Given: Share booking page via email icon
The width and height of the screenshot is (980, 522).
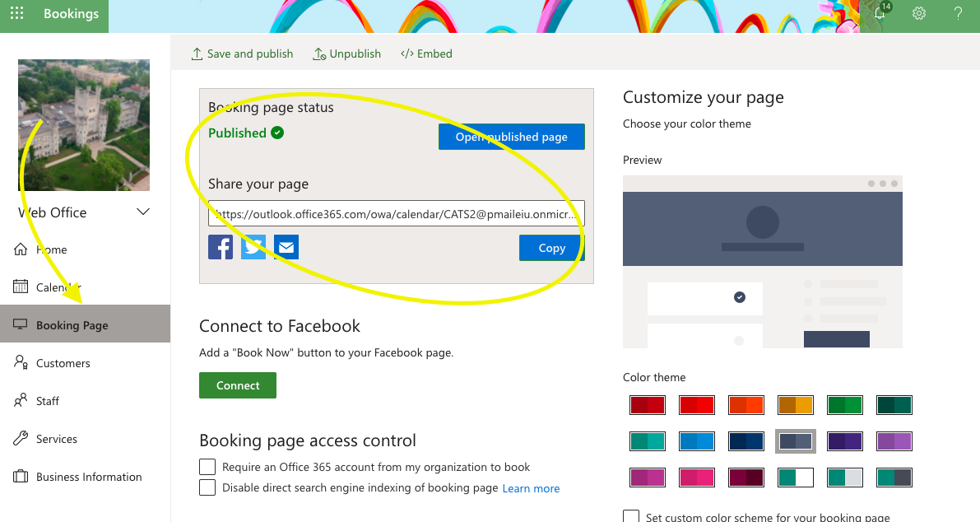Looking at the screenshot, I should click(286, 247).
